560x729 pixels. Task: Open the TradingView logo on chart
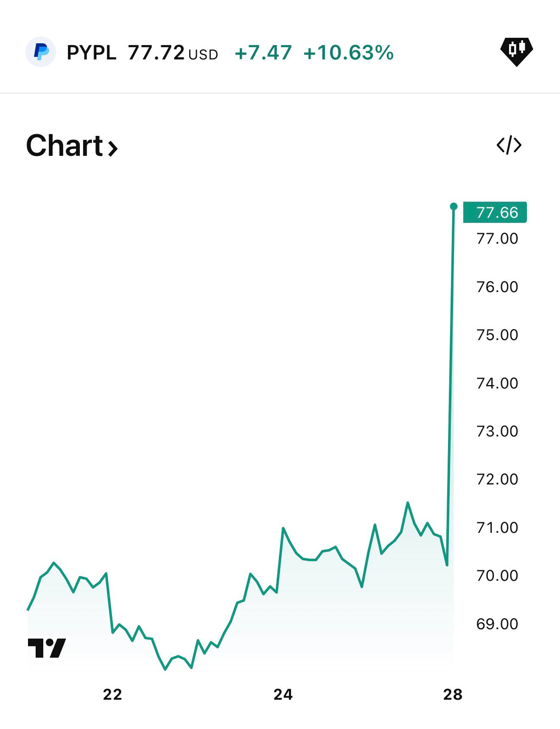tap(47, 648)
